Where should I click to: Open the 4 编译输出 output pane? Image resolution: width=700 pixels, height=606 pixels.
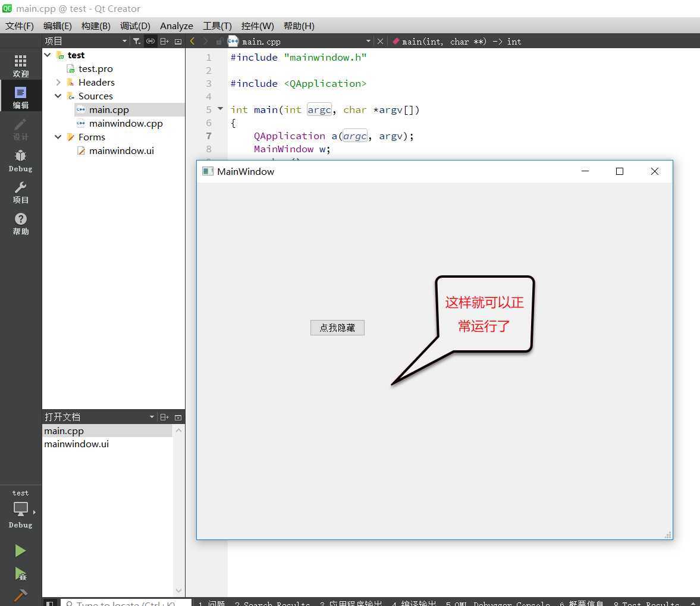coord(415,603)
